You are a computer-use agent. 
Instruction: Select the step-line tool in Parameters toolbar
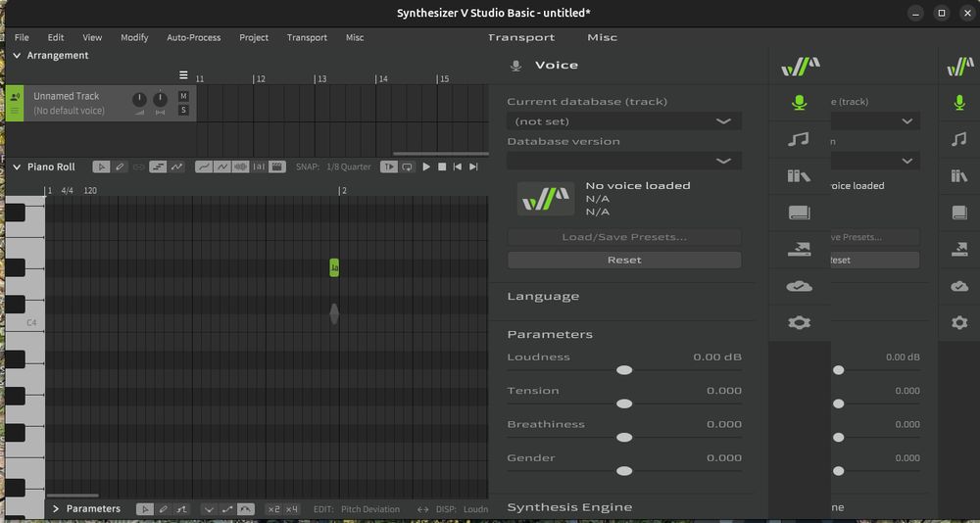(181, 509)
